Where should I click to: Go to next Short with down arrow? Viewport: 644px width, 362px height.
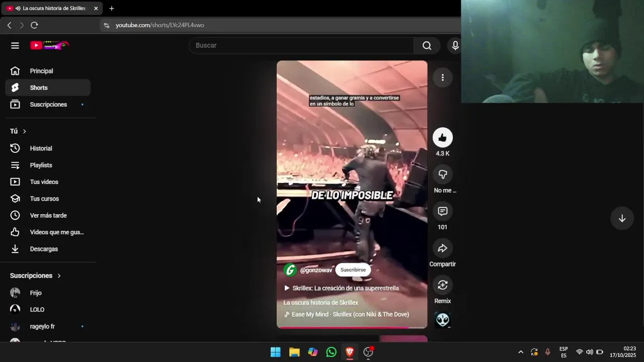pos(622,218)
